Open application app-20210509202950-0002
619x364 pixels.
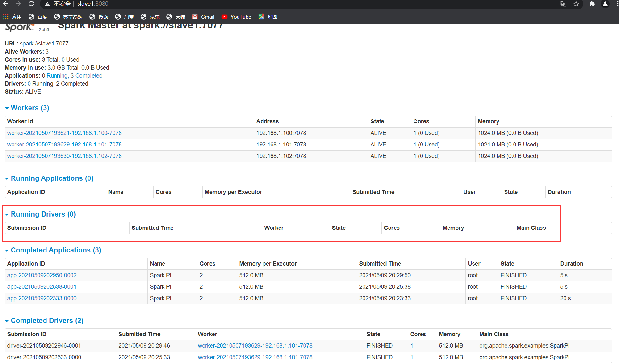42,275
